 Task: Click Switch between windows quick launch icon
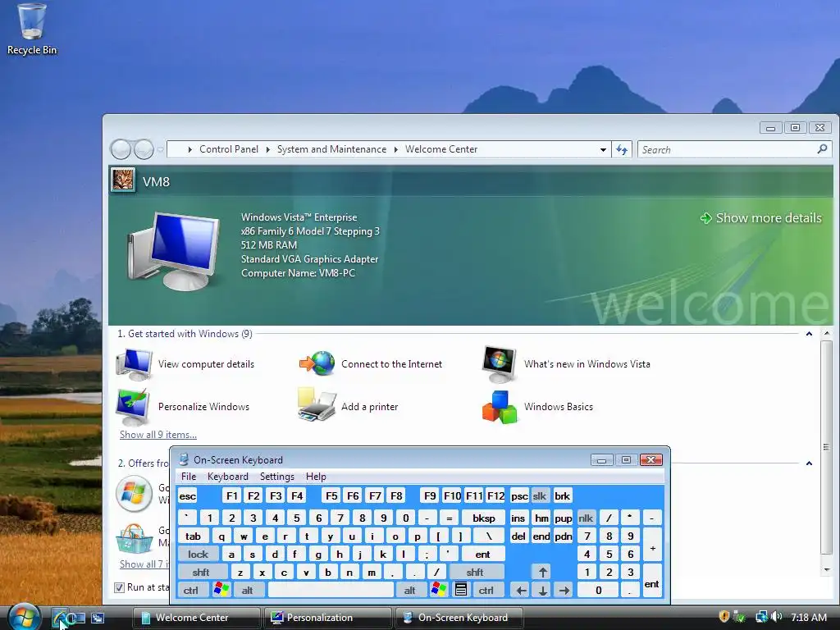[98, 618]
